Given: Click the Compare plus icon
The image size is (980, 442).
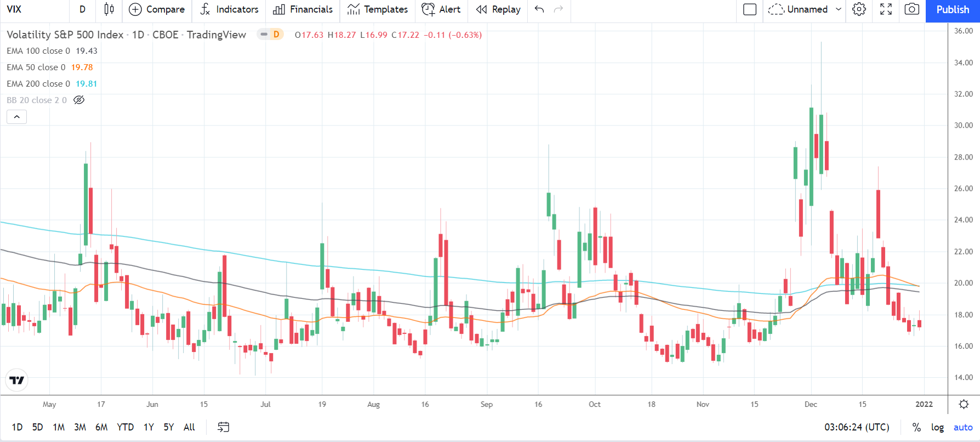Looking at the screenshot, I should click(x=135, y=9).
